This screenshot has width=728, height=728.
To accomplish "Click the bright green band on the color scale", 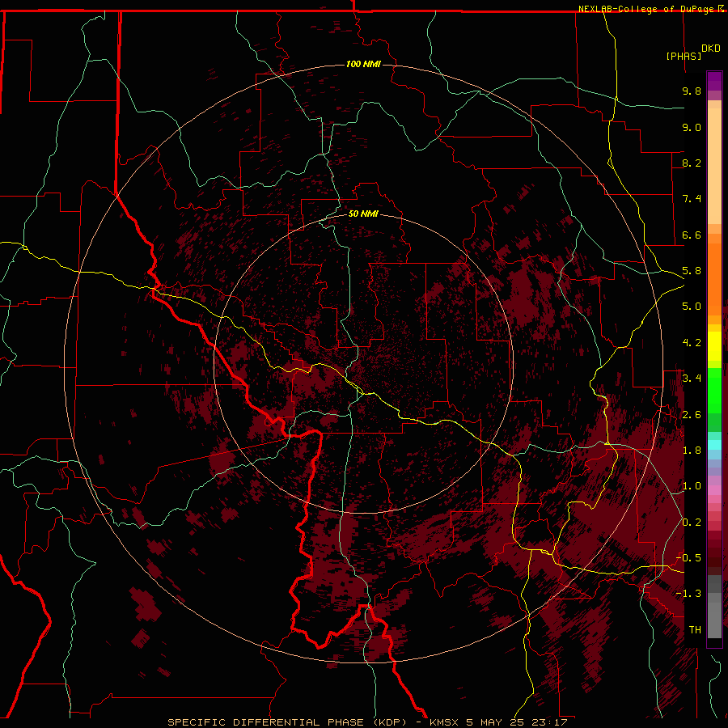I will point(714,390).
